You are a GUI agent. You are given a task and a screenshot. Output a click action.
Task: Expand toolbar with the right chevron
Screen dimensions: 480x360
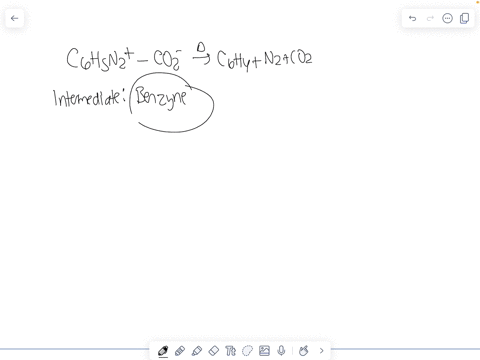pos(321,351)
